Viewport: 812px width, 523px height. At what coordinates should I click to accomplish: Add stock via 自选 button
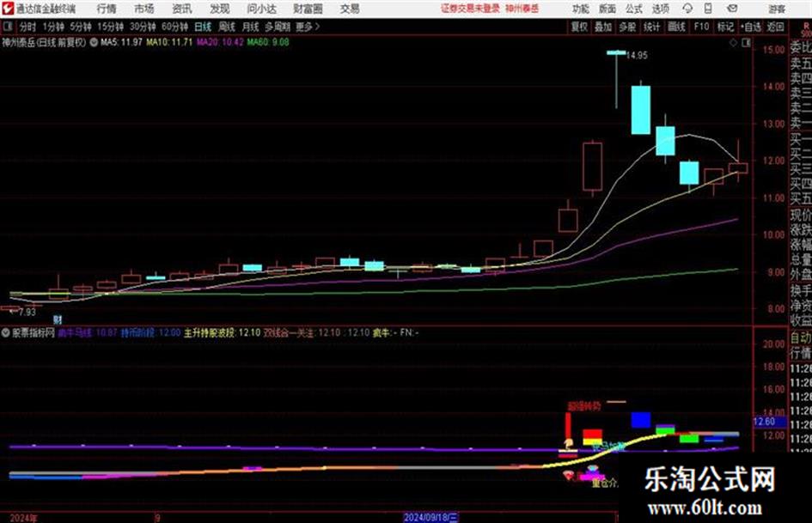751,27
